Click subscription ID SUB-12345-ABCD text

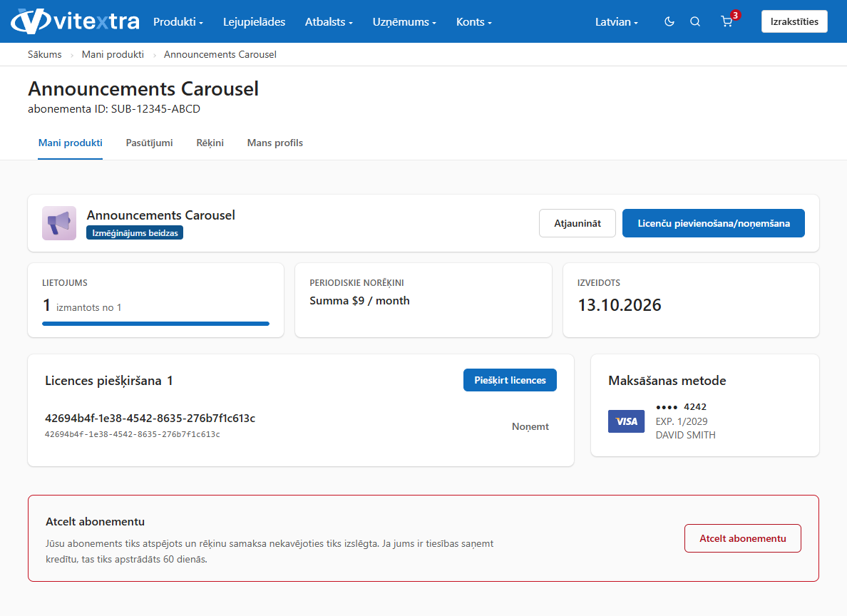155,109
